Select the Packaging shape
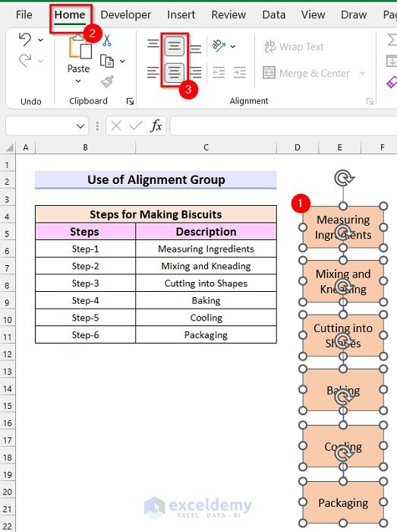Screen dimensions: 397x532 (343, 502)
